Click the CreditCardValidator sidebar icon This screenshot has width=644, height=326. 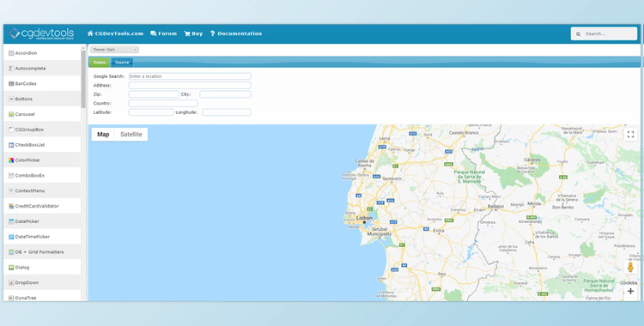coord(11,206)
